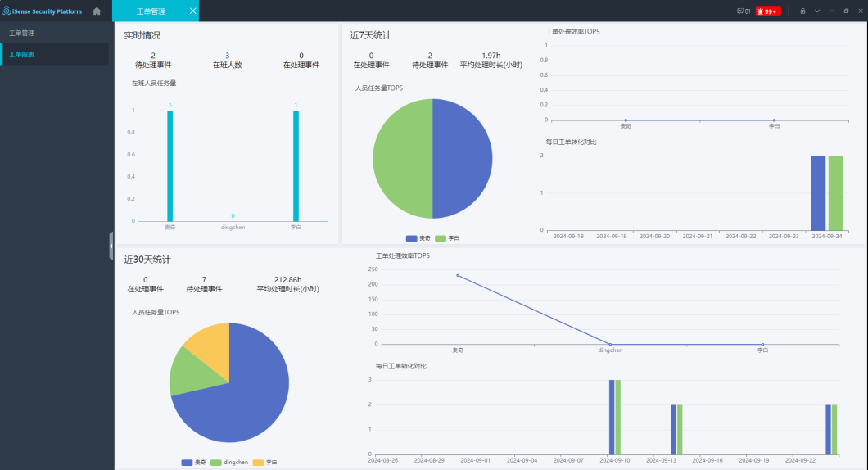Open the red alarm badge showing 99+
Viewport: 868px width, 470px height.
coord(767,11)
